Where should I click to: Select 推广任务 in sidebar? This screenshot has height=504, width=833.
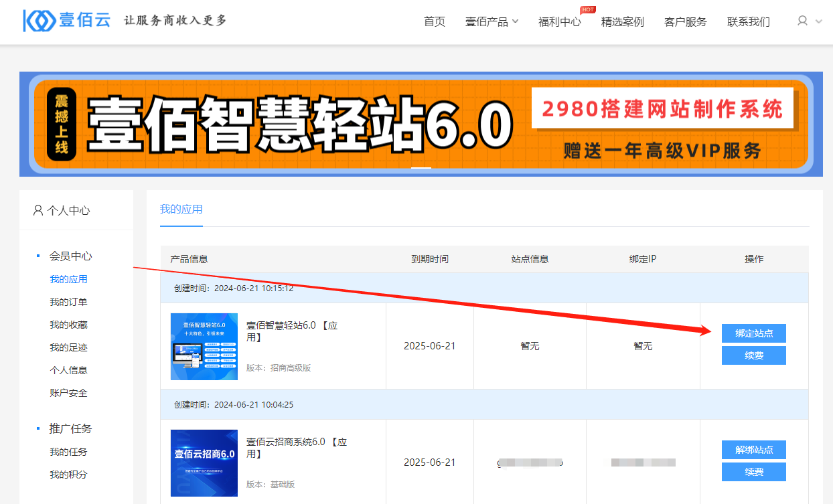[x=71, y=428]
